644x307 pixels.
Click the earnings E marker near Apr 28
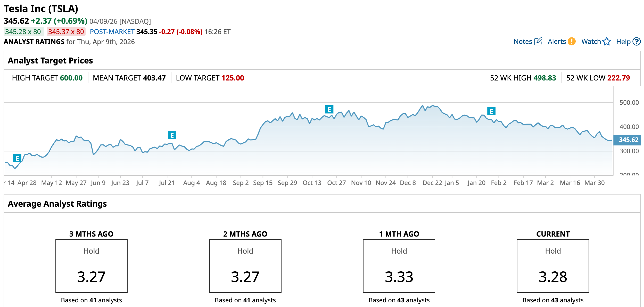click(17, 158)
